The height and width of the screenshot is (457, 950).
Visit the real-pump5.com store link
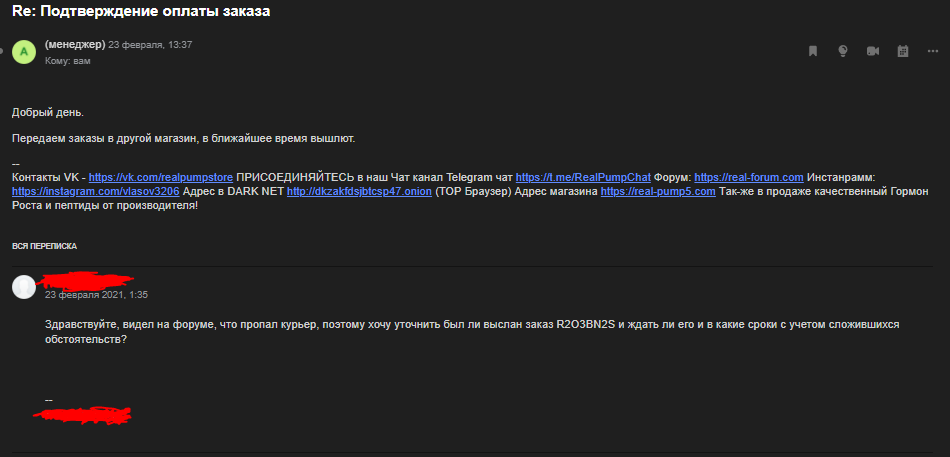(658, 191)
